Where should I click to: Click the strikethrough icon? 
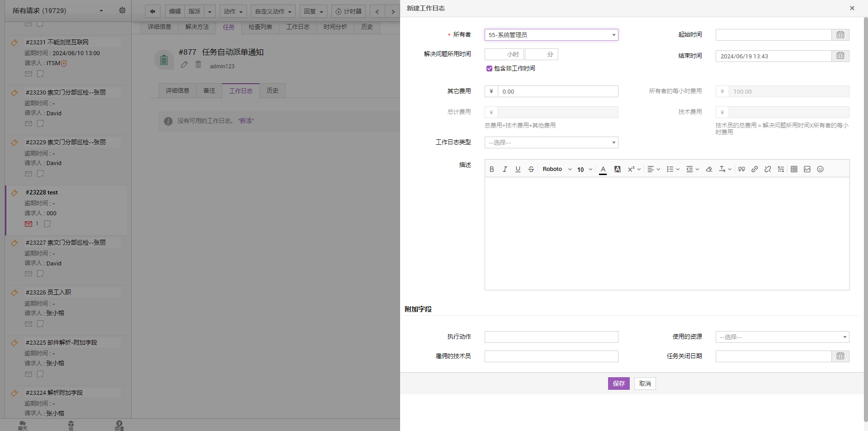coord(531,169)
